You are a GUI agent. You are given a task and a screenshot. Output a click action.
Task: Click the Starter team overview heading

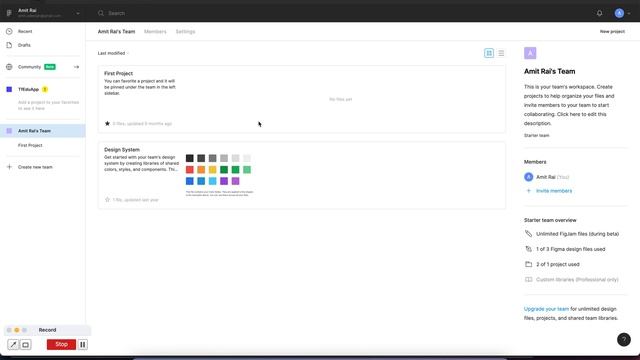pos(550,220)
